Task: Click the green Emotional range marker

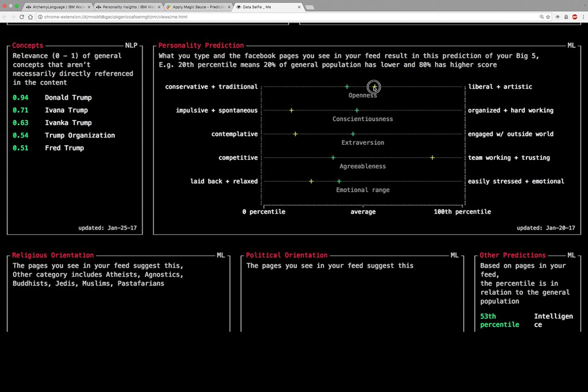Action: [x=339, y=181]
